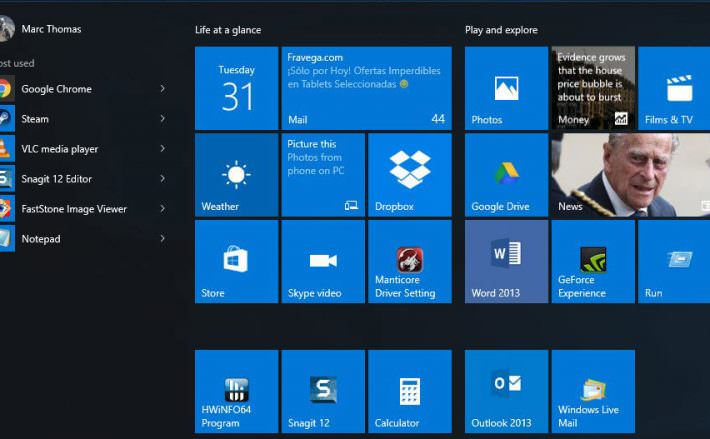Click the Snagit 12 Editor icon in list

point(6,178)
